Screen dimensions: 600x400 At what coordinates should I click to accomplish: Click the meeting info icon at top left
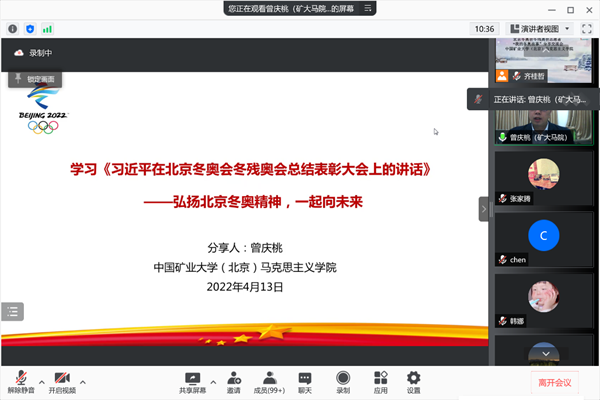[x=11, y=29]
